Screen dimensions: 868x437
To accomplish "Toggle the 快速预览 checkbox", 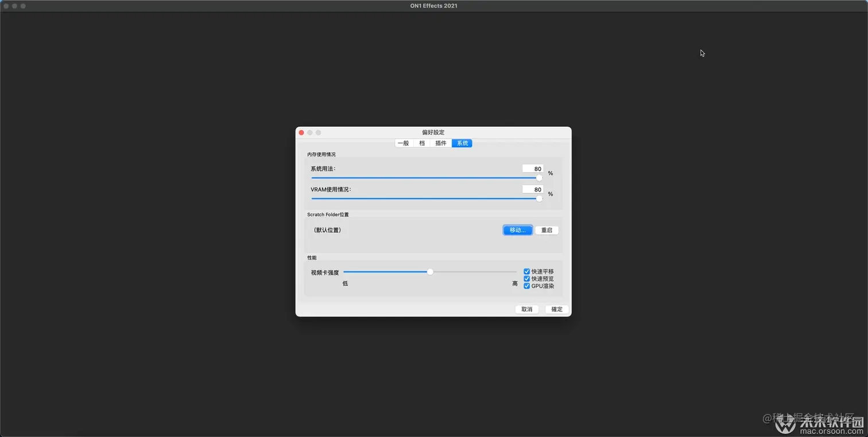I will click(526, 279).
